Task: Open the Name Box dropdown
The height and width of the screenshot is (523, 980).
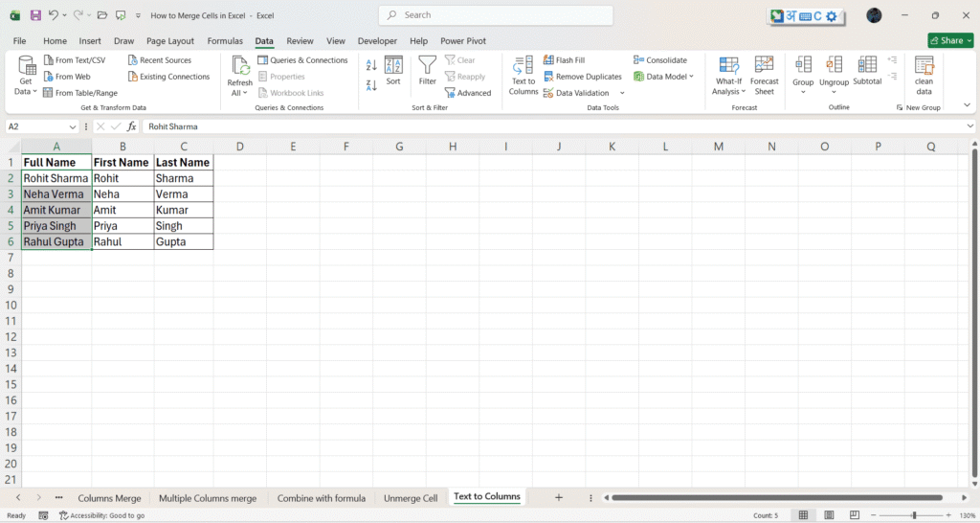Action: pyautogui.click(x=73, y=127)
